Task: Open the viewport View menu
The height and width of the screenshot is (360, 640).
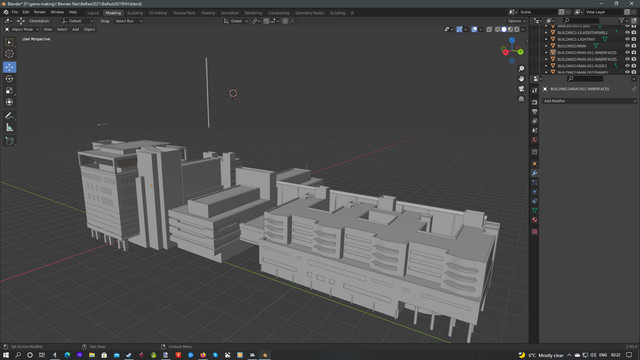Action: coord(47,29)
